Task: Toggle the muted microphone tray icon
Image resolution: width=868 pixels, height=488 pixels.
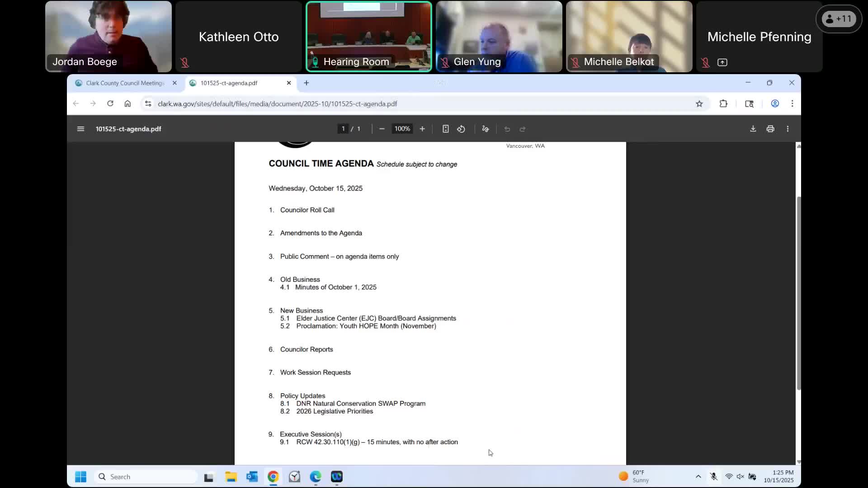Action: click(x=713, y=476)
